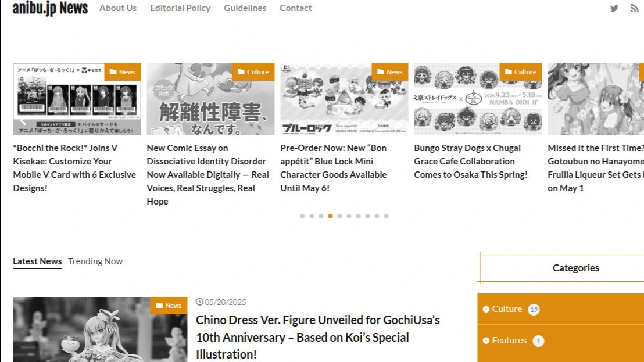Select the fifth carousel pagination dot

(x=339, y=216)
